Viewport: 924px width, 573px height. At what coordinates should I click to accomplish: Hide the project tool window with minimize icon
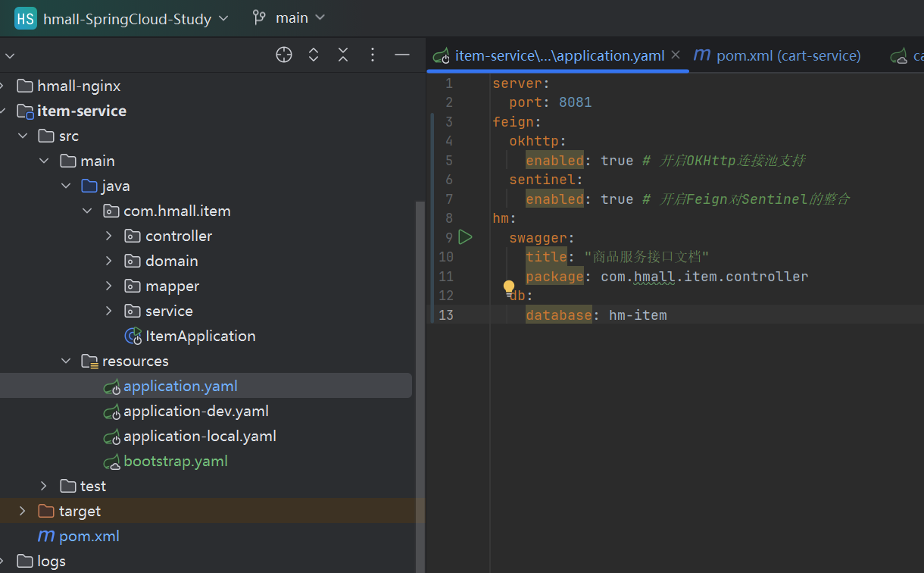pyautogui.click(x=402, y=55)
